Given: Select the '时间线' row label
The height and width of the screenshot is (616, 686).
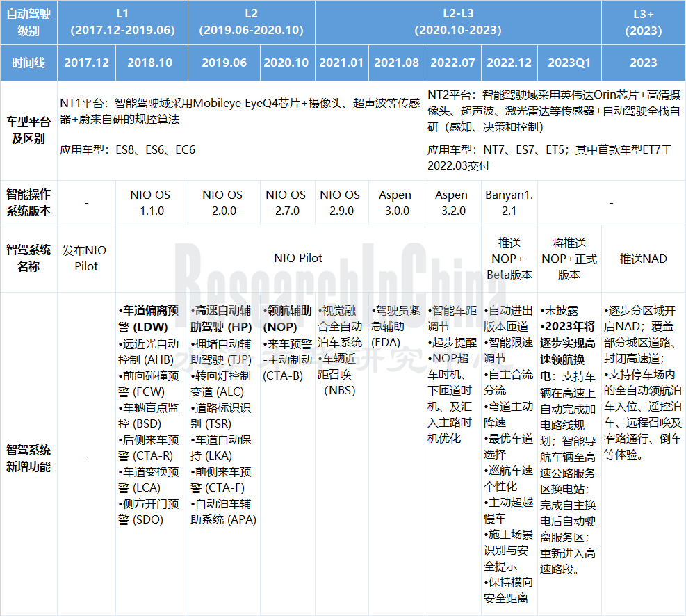Looking at the screenshot, I should point(28,63).
